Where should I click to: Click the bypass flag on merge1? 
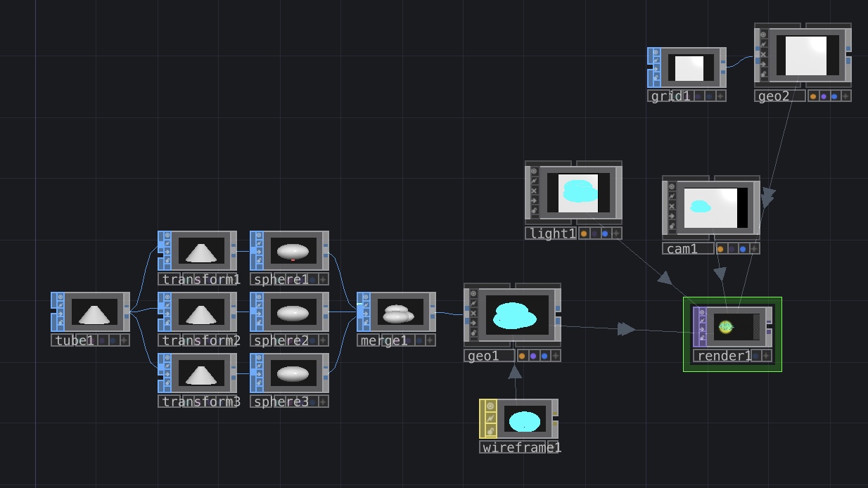366,307
